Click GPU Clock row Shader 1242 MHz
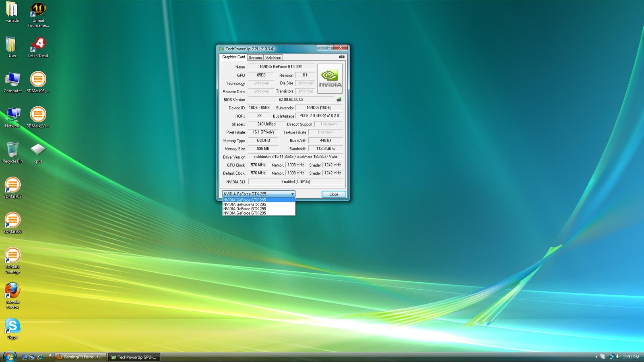This screenshot has height=362, width=644. point(332,165)
